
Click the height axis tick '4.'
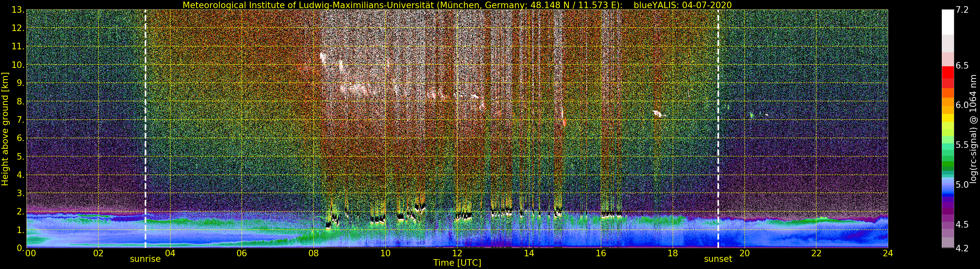21,175
